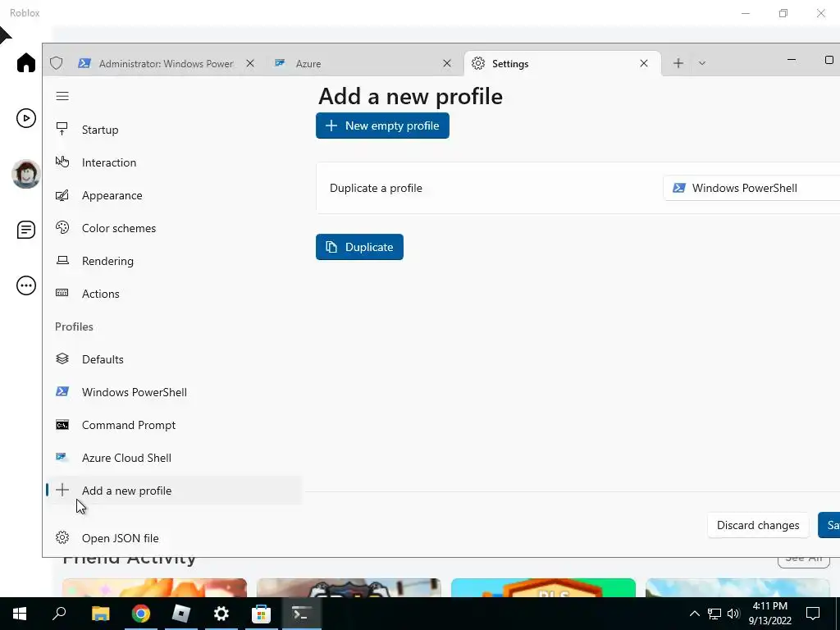
Task: Minimize the Roblox window
Action: (x=745, y=13)
